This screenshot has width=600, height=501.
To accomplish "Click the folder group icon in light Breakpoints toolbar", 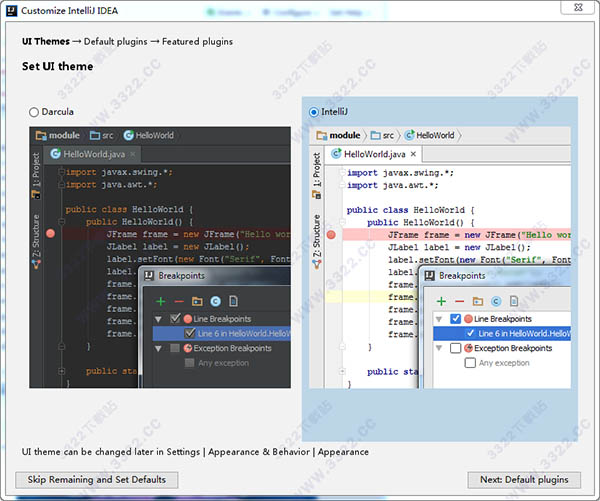I will pyautogui.click(x=478, y=300).
